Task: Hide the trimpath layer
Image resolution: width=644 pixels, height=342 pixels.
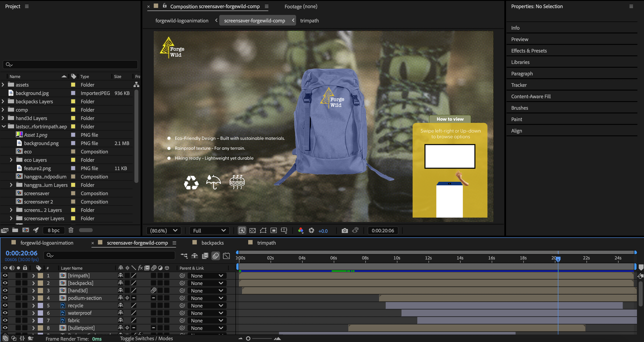Action: click(5, 275)
